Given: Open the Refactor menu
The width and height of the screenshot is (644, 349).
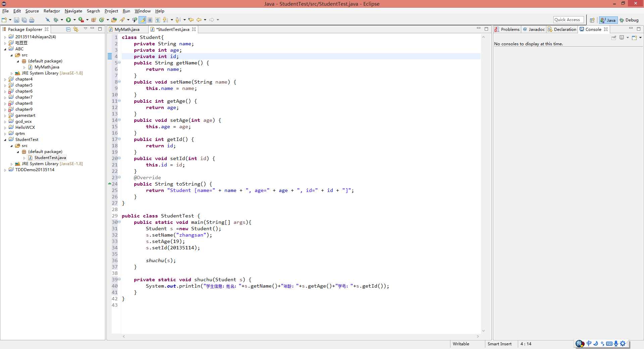Looking at the screenshot, I should click(52, 11).
